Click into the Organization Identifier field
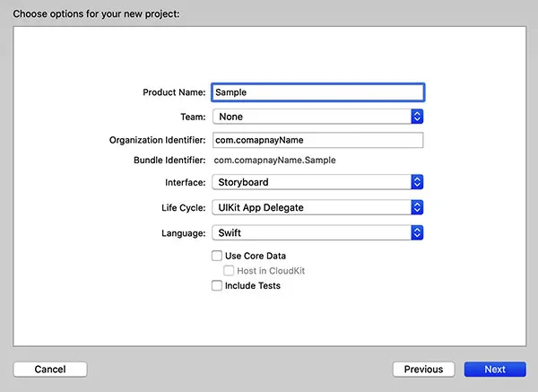The width and height of the screenshot is (538, 392). click(x=317, y=140)
